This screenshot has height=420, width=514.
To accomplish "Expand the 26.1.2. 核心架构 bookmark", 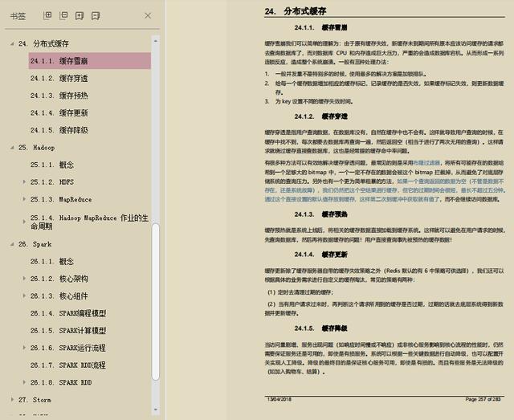I will coord(24,279).
